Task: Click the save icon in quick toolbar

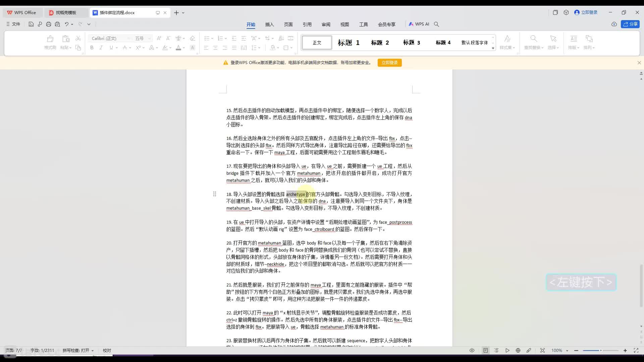Action: [31, 24]
